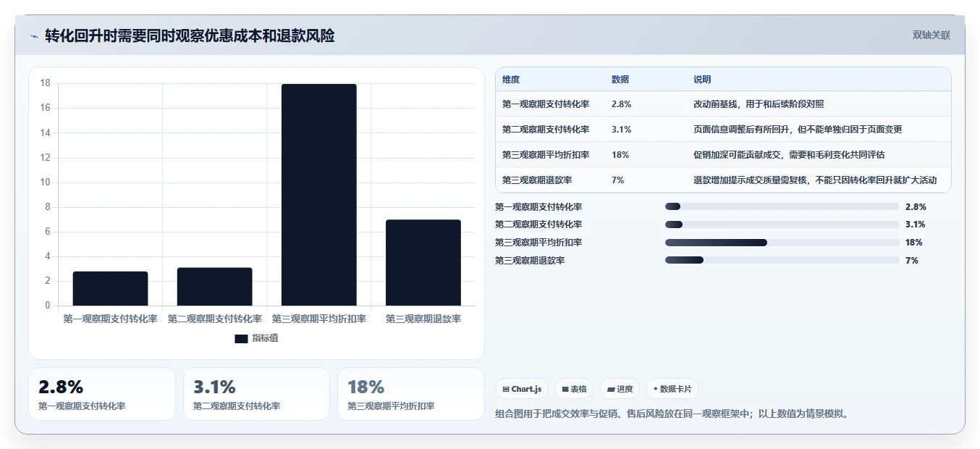Click the Chart.js chip
The image size is (980, 449).
(522, 389)
